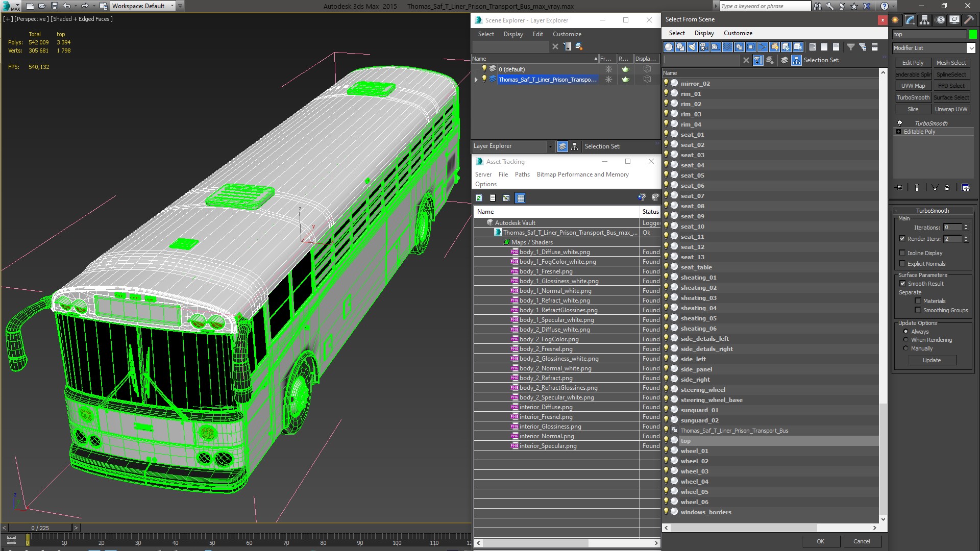The width and height of the screenshot is (980, 551).
Task: Toggle the Display Cameras filter in Select From Scene
Action: 704,47
